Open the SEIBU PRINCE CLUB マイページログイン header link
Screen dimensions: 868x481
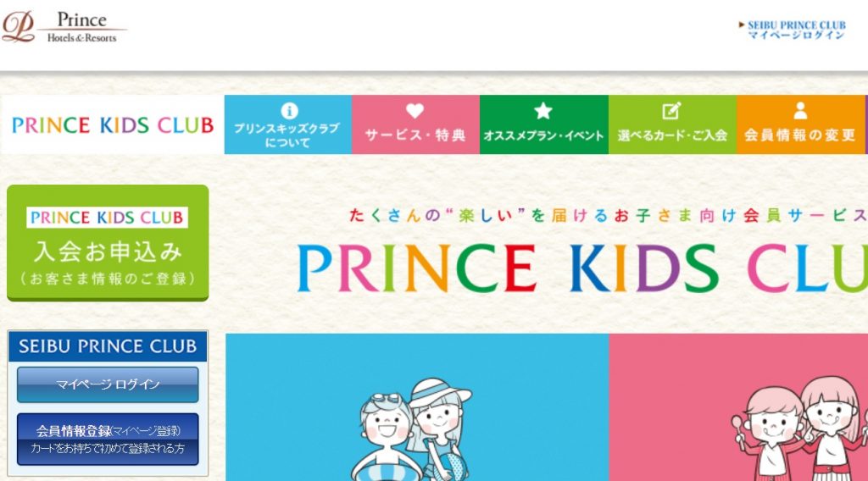click(x=793, y=30)
